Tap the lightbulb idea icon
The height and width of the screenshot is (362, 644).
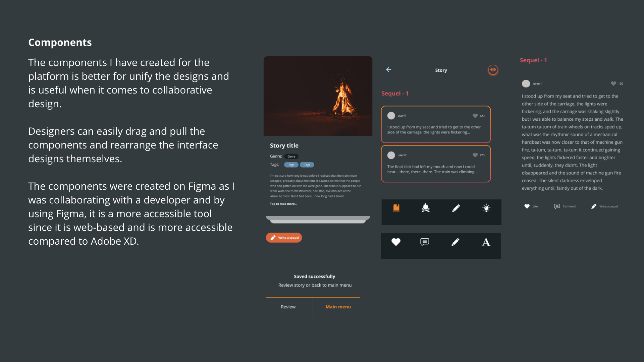486,208
